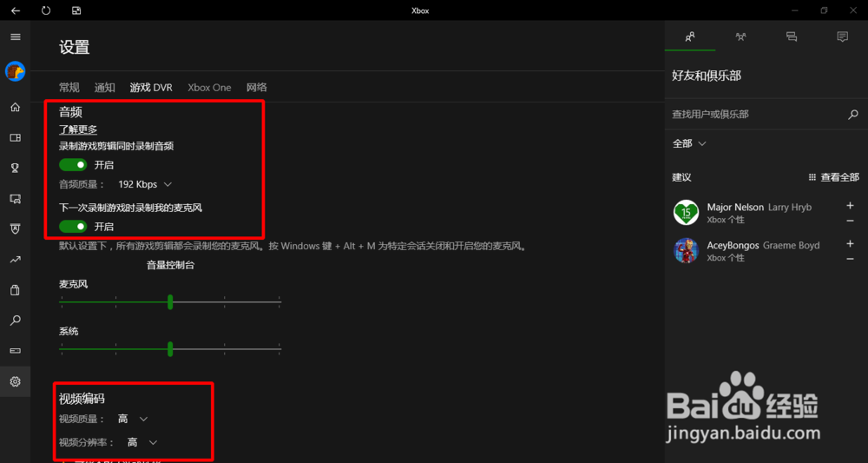Screen dimensions: 868x463
Task: Open 视频质量 dropdown
Action: 133,420
